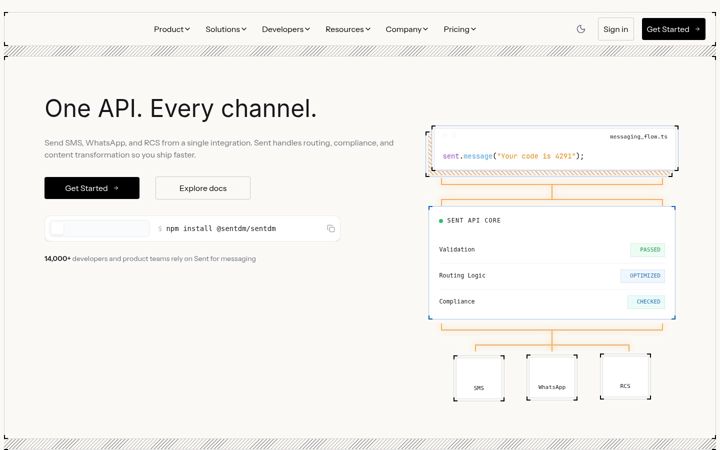Click the OPTIMIZED status badge
This screenshot has width=720, height=450.
click(642, 276)
